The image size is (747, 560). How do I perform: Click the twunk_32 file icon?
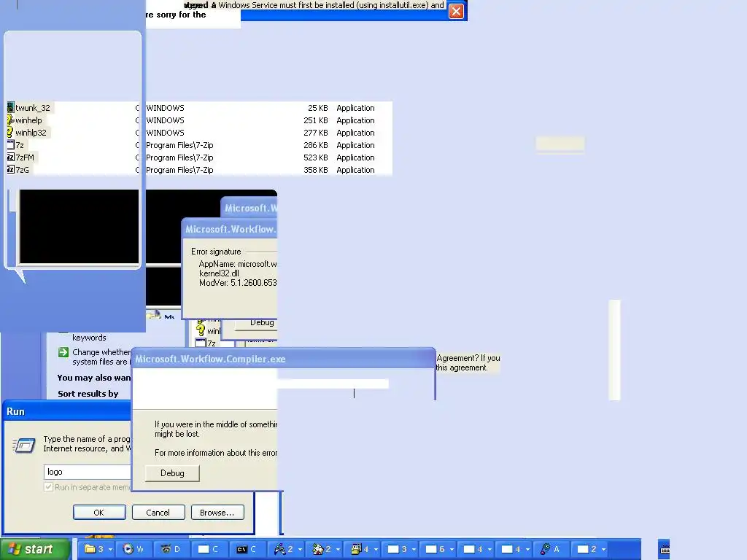coord(10,108)
